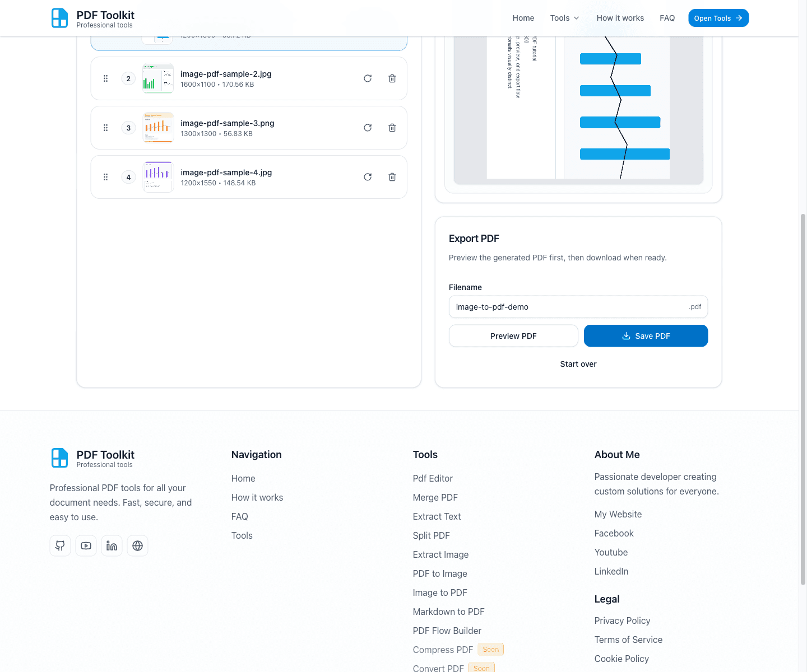Click the globe website icon in the footer

[x=137, y=545]
